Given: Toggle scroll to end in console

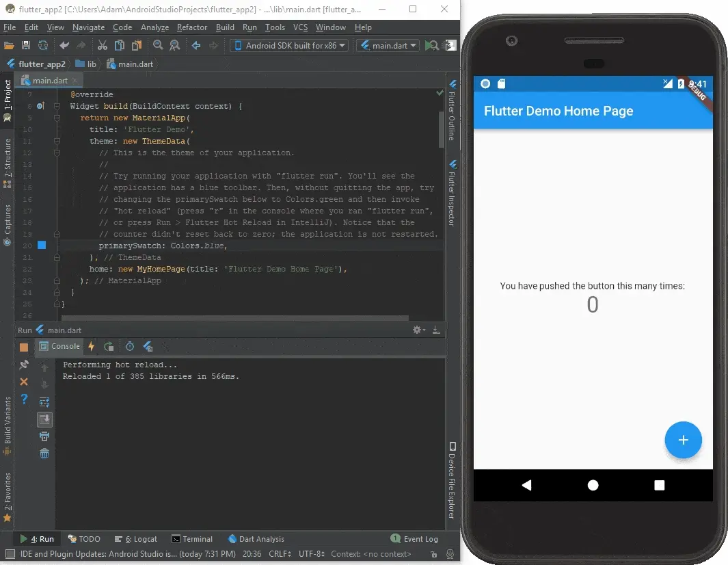Looking at the screenshot, I should pyautogui.click(x=44, y=419).
